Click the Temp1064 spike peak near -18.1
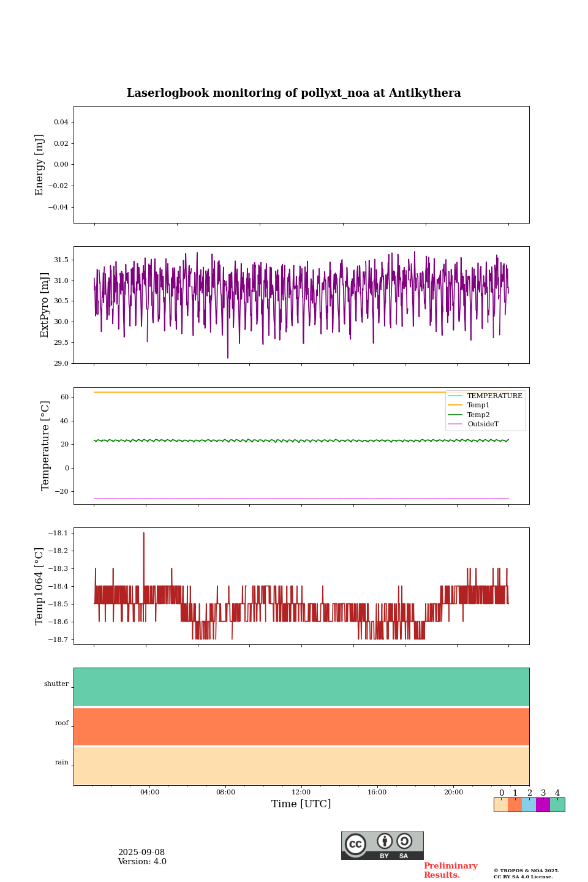This screenshot has height=882, width=588. pyautogui.click(x=144, y=533)
